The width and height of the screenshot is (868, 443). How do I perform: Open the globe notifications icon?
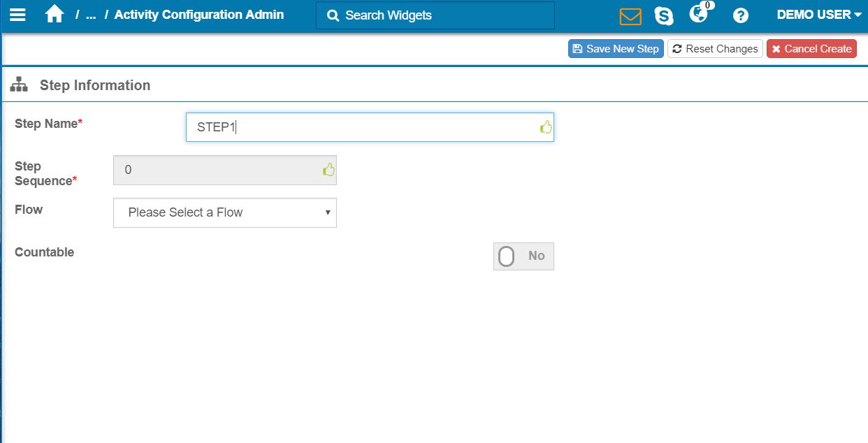tap(698, 14)
